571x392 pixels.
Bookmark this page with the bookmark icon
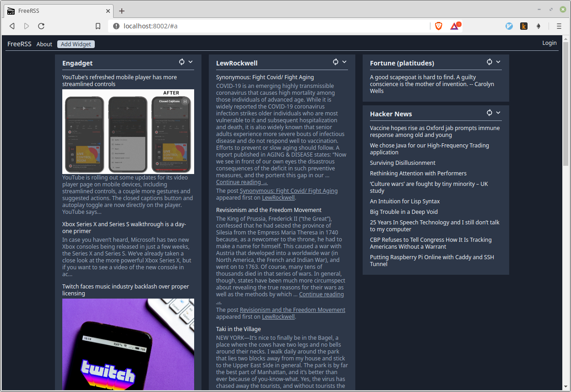[98, 26]
